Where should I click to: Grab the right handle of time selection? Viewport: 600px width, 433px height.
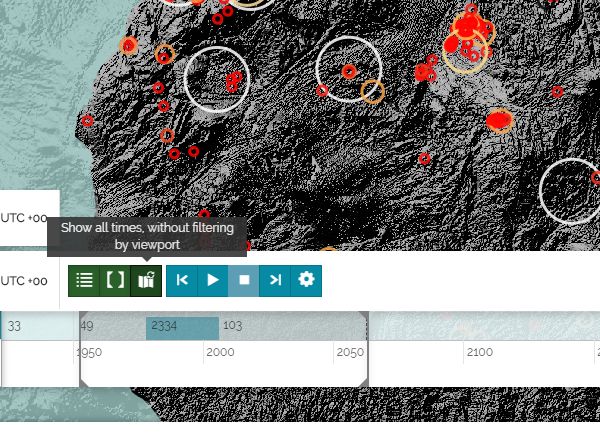pyautogui.click(x=368, y=349)
